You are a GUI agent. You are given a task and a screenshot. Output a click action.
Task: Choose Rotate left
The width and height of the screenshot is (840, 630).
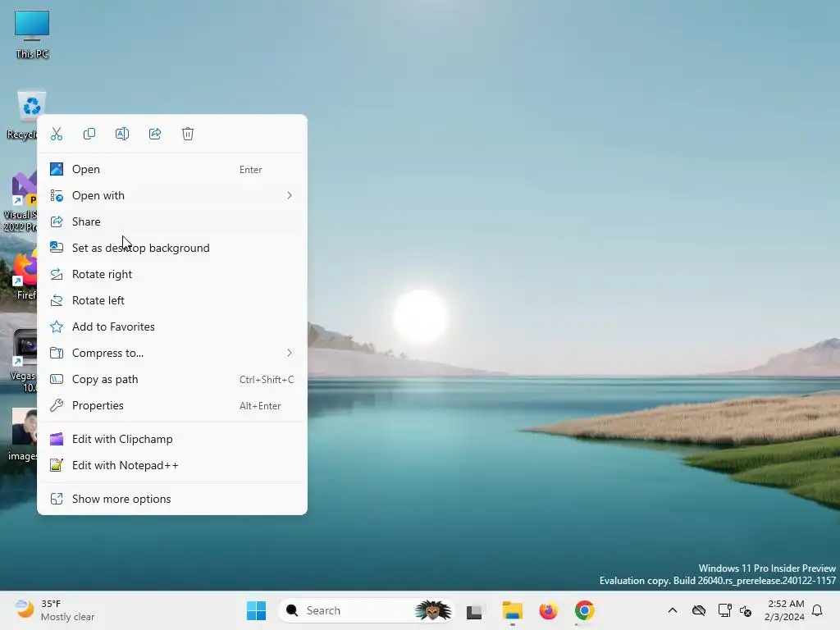click(172, 300)
